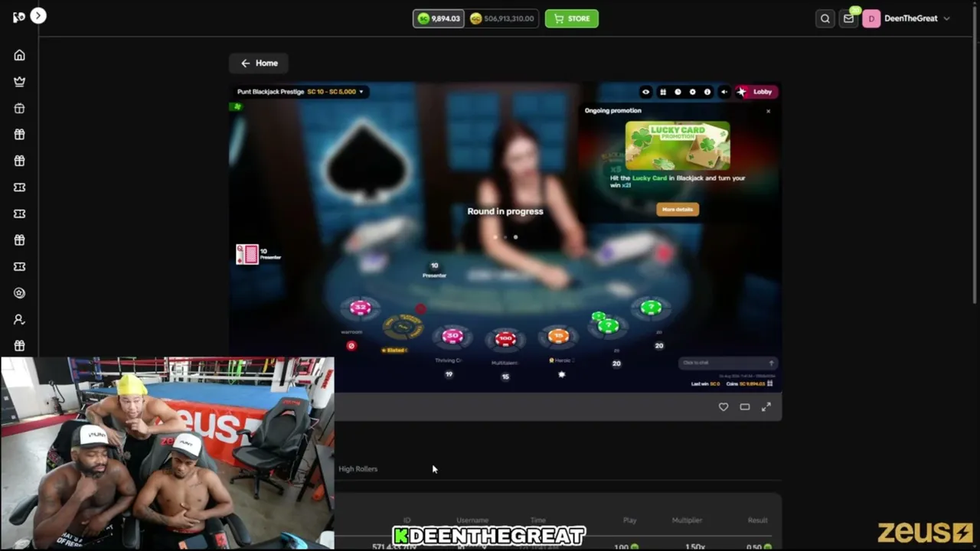Click the red 100 chip seat

pyautogui.click(x=505, y=338)
